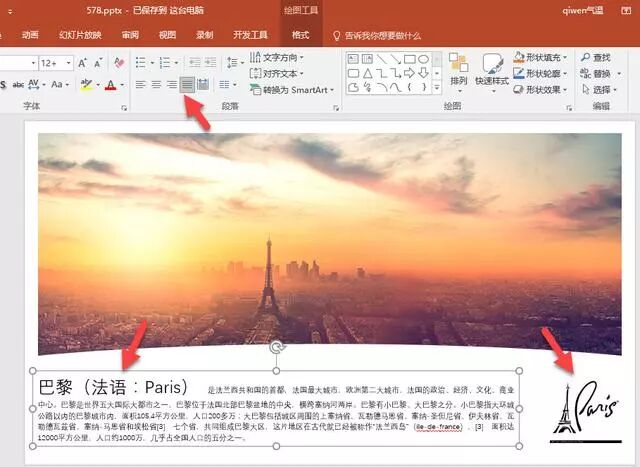Select the arrow line shape
Image resolution: width=640 pixels, height=467 pixels.
[396, 59]
